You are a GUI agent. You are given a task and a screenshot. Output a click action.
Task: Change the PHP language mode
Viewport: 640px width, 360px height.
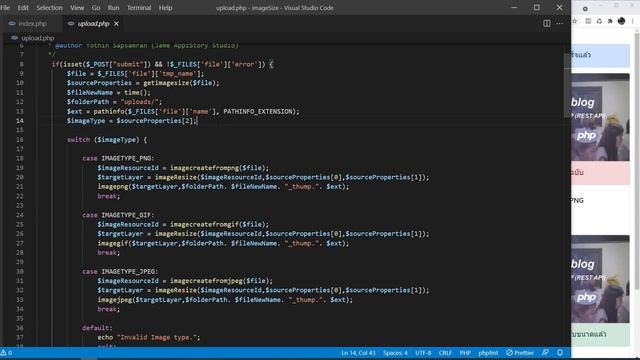point(465,353)
